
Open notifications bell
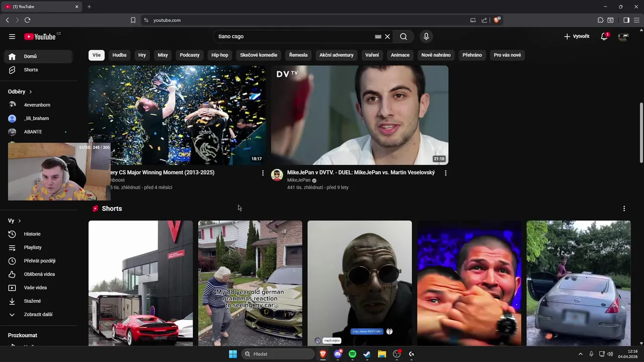(604, 36)
